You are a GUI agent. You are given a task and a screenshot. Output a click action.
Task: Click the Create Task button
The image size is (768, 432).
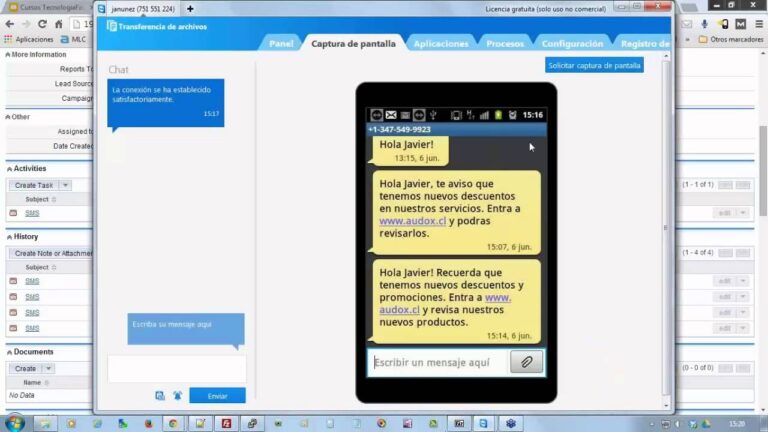pos(34,185)
